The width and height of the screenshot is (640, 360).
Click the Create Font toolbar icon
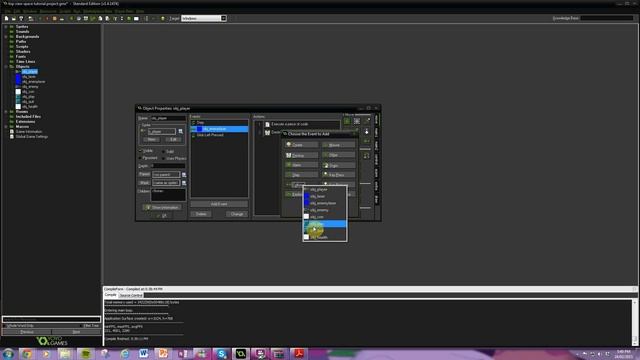click(115, 18)
